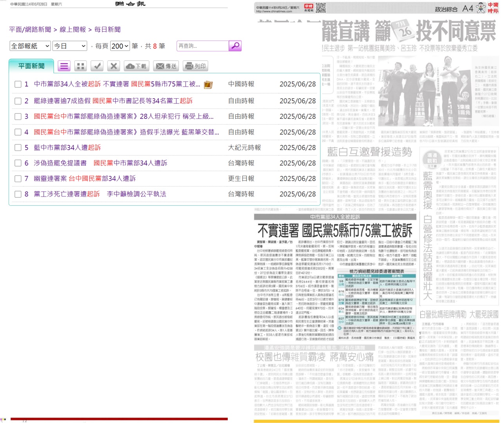Click the 2025/06/28 date in row 8

[298, 194]
